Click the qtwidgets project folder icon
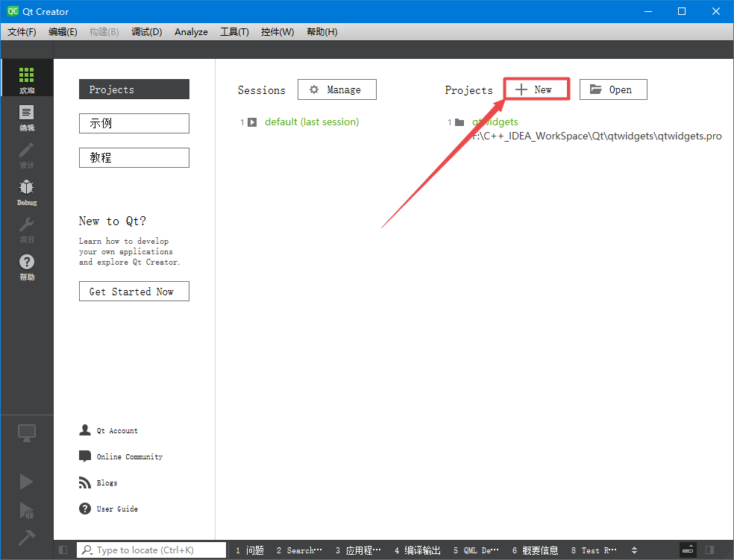The image size is (734, 560). (459, 122)
